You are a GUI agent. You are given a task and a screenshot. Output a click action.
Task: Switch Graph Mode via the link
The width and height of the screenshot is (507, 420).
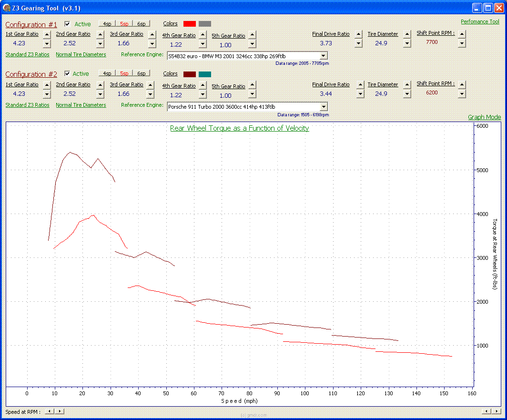[484, 117]
